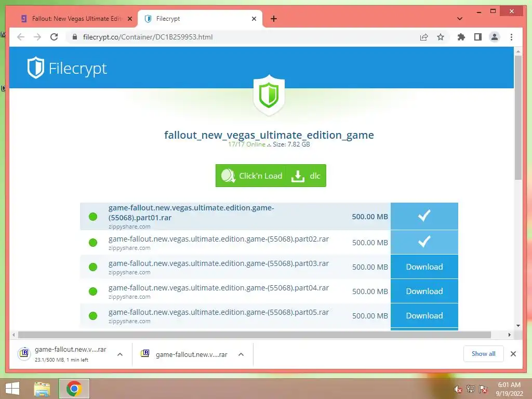Click Download for part03.rar
532x399 pixels.
pyautogui.click(x=424, y=267)
